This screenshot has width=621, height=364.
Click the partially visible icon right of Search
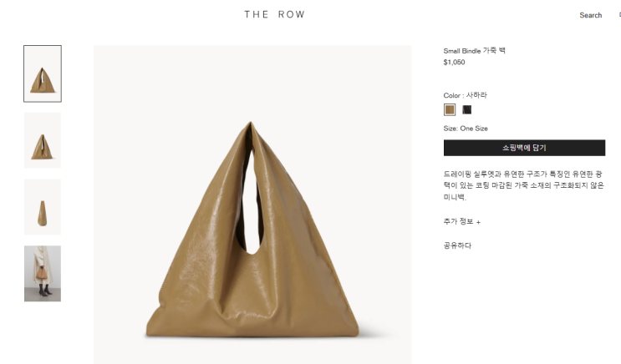619,15
